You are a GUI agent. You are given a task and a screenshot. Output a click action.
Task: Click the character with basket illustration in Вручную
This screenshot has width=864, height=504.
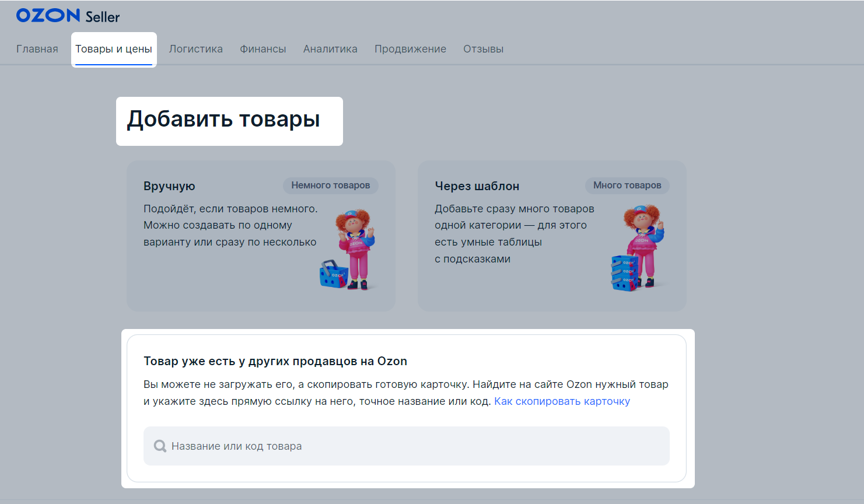click(x=348, y=249)
